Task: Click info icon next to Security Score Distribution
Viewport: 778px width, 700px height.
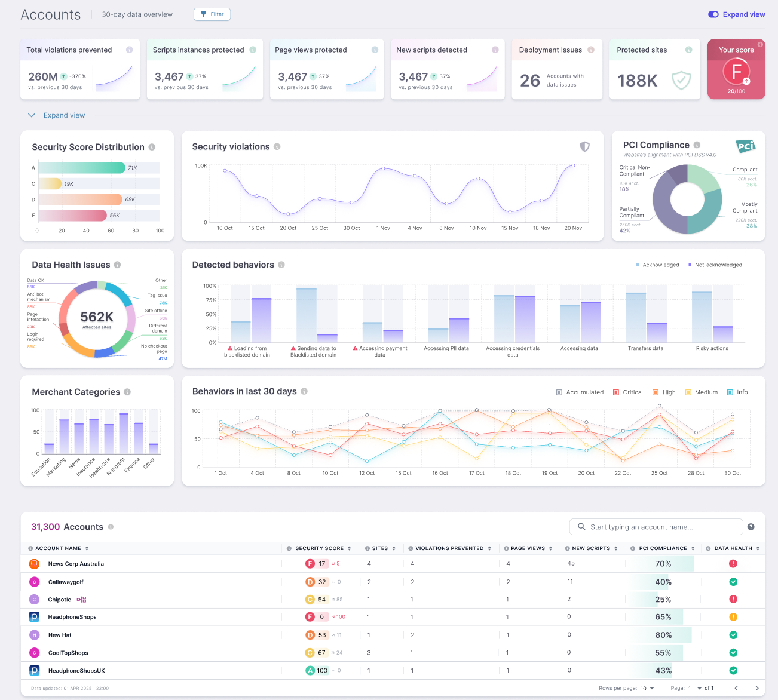Action: [x=152, y=147]
